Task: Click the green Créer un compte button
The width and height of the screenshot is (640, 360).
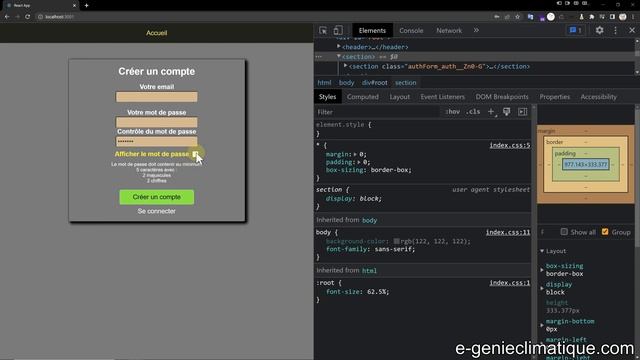Action: pos(157,197)
